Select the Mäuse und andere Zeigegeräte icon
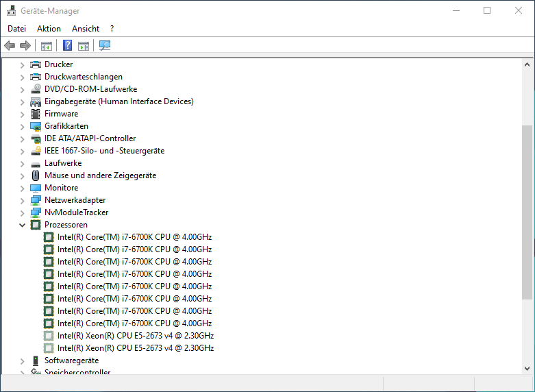The width and height of the screenshot is (535, 392). 36,175
